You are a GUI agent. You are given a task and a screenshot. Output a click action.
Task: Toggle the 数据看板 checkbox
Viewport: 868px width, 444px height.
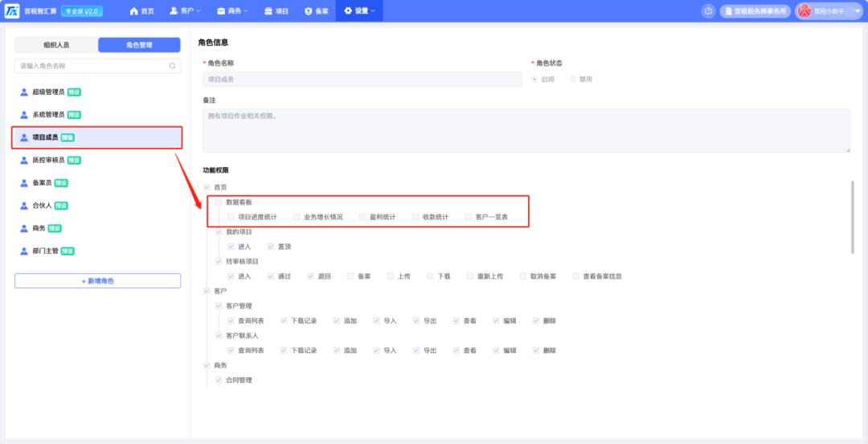219,202
